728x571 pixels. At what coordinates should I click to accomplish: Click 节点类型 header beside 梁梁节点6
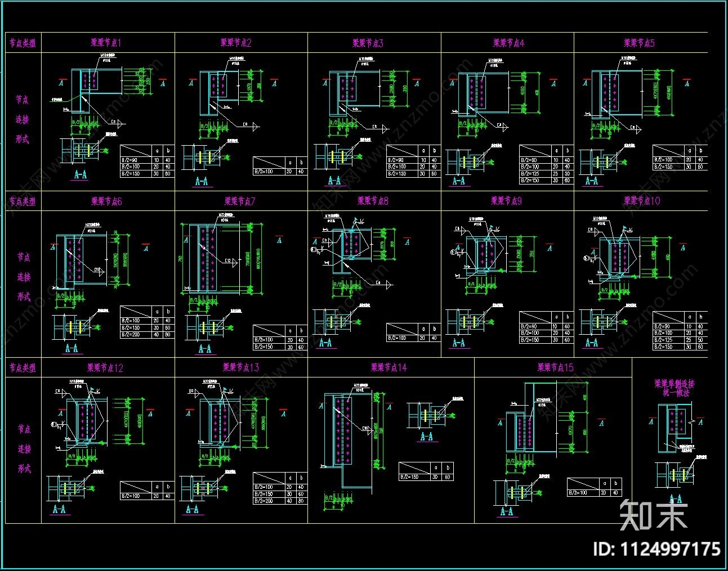pos(23,201)
